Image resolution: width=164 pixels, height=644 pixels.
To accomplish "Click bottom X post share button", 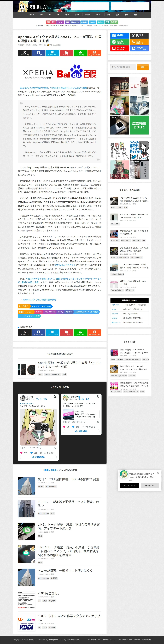I will 24,332.
